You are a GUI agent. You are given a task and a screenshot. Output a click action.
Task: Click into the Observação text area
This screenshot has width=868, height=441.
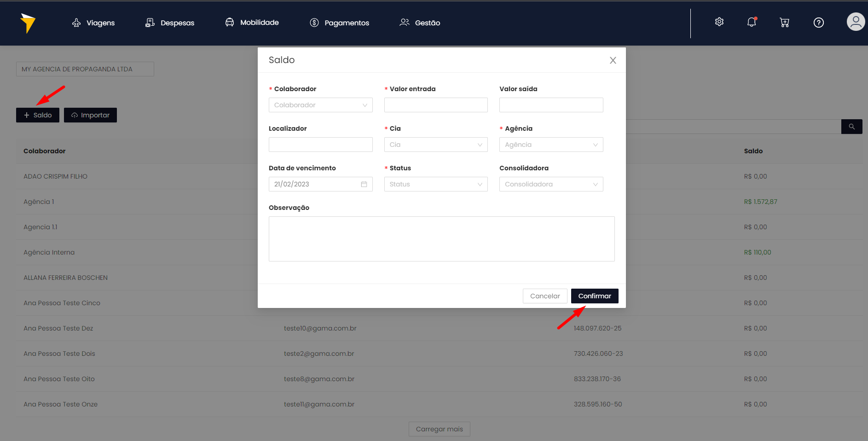point(441,239)
